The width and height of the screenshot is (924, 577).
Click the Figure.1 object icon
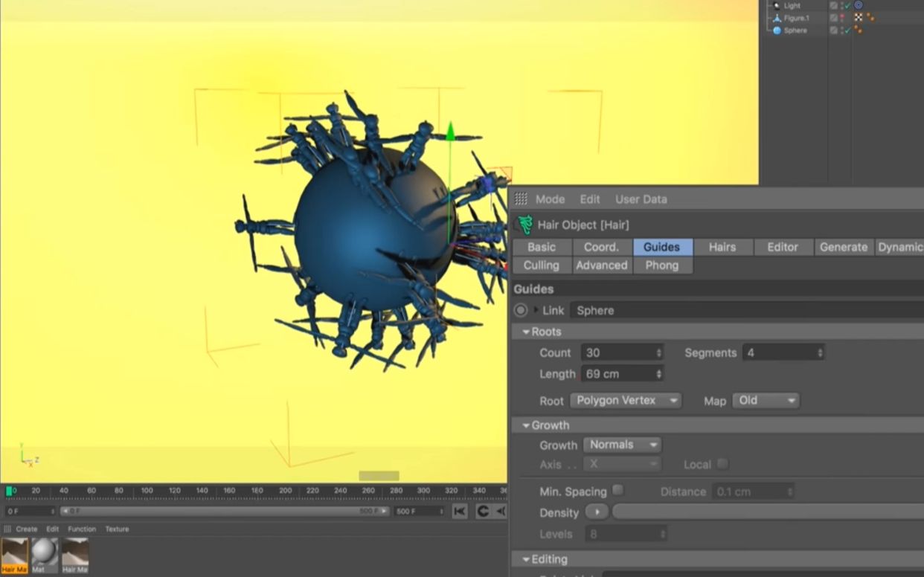click(x=777, y=17)
